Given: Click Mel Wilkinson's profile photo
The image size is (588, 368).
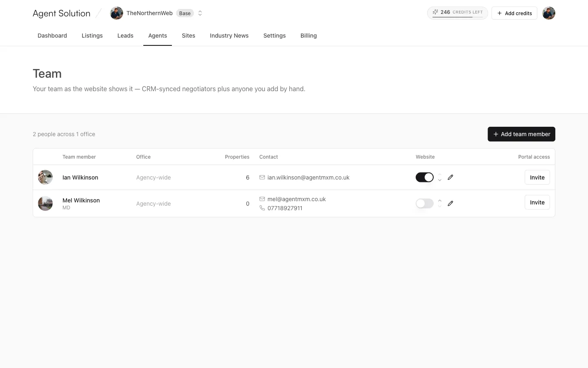Looking at the screenshot, I should click(45, 204).
